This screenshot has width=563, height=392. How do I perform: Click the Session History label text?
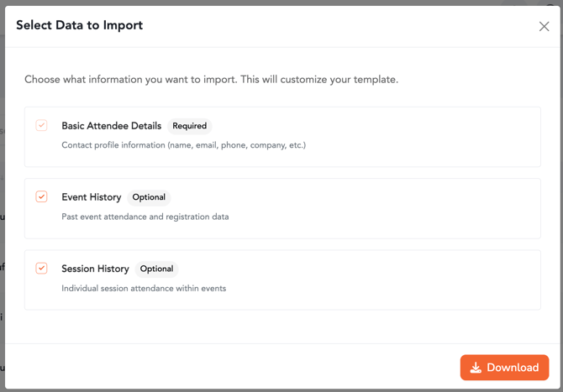pos(95,269)
